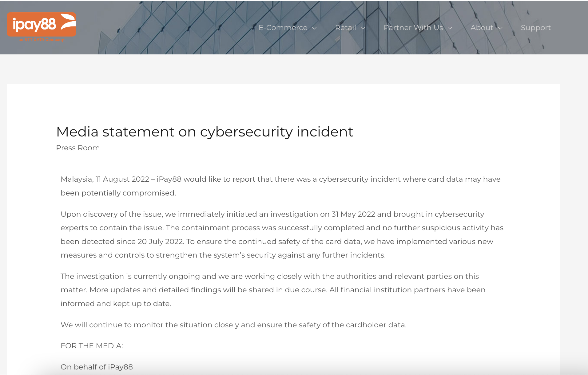The height and width of the screenshot is (375, 588).
Task: Open the Press Room category link
Action: [78, 148]
